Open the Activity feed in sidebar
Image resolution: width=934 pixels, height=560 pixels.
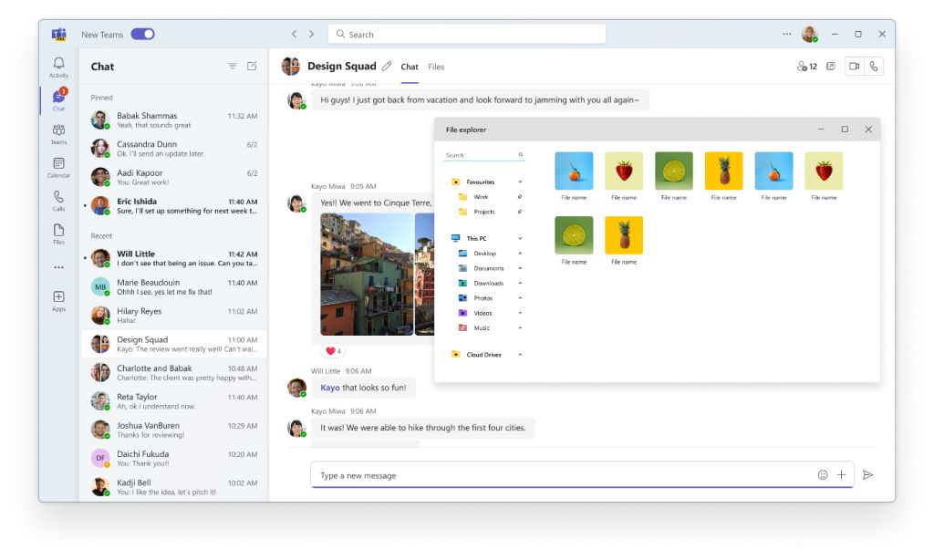(x=58, y=67)
